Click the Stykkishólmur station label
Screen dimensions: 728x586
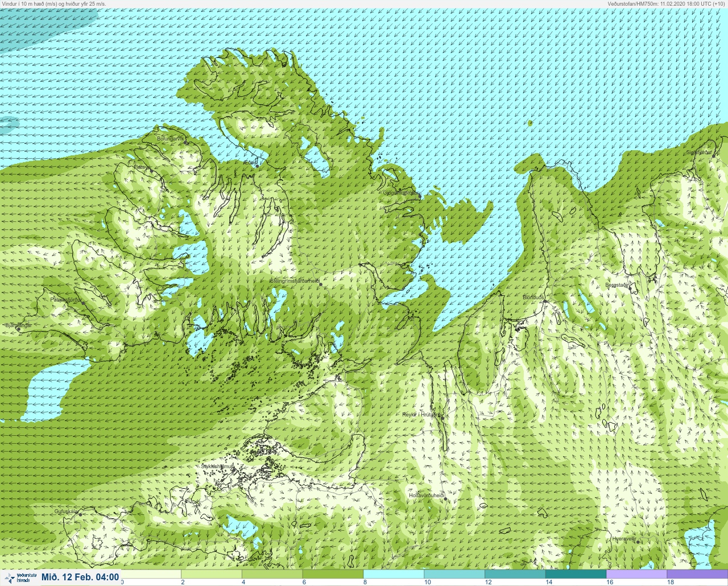click(x=217, y=467)
